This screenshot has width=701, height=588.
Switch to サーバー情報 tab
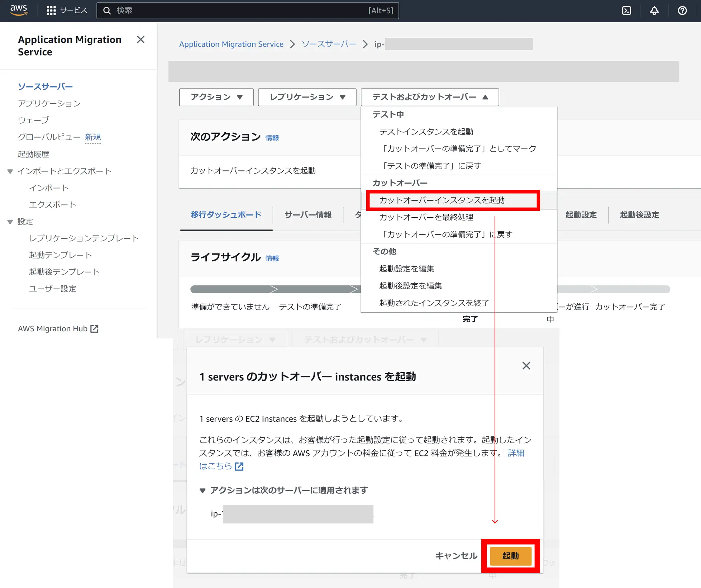pos(308,215)
